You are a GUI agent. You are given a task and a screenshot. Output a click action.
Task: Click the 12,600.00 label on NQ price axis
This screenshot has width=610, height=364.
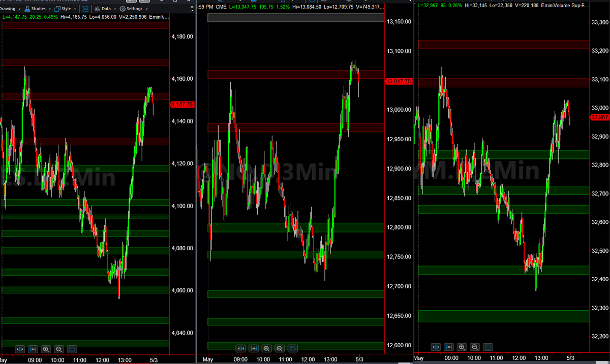click(x=399, y=346)
